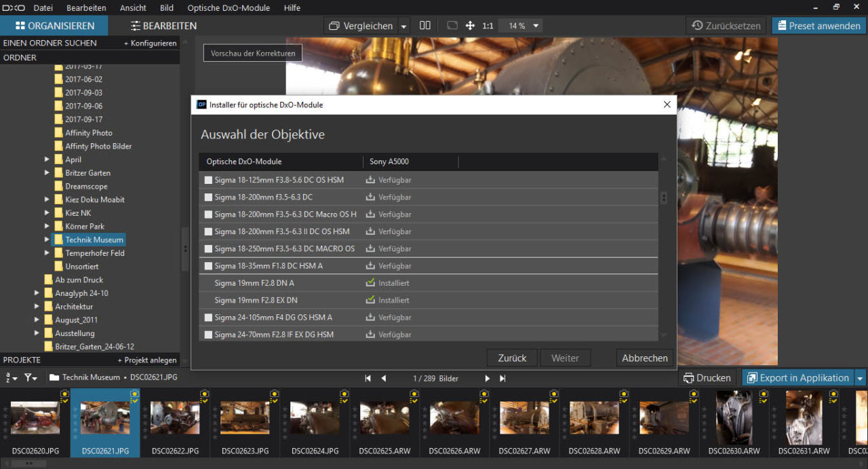Click Vorschau der Korrekturen button
The image size is (868, 469).
(x=253, y=53)
